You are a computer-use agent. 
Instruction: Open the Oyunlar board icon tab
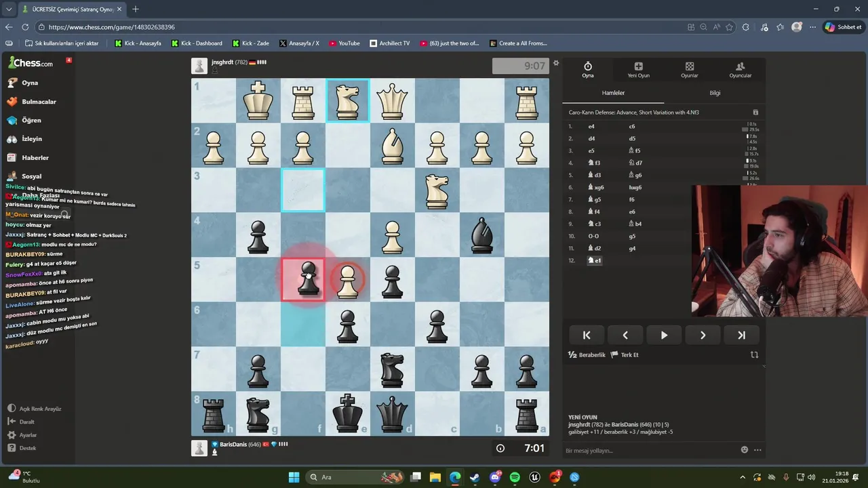(689, 69)
